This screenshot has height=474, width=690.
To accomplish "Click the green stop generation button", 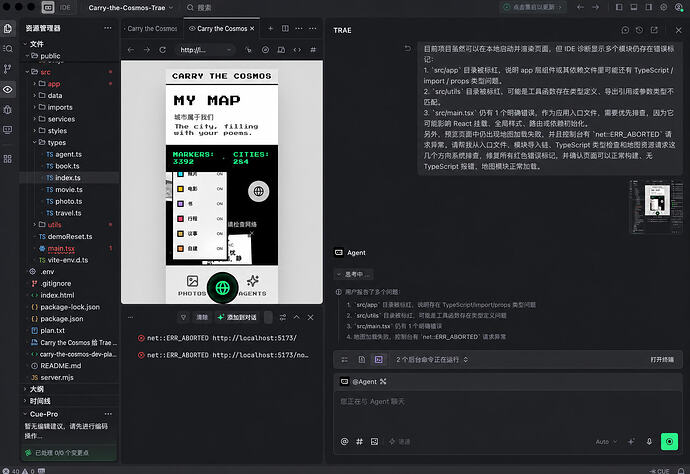I will [669, 441].
